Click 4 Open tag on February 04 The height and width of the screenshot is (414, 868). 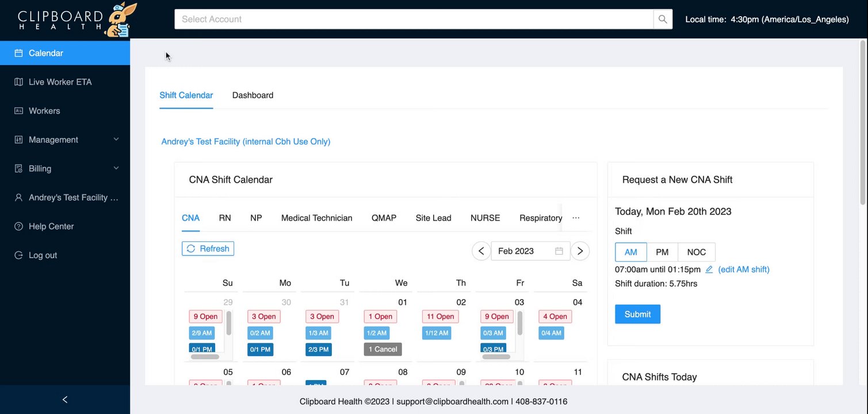coord(555,316)
